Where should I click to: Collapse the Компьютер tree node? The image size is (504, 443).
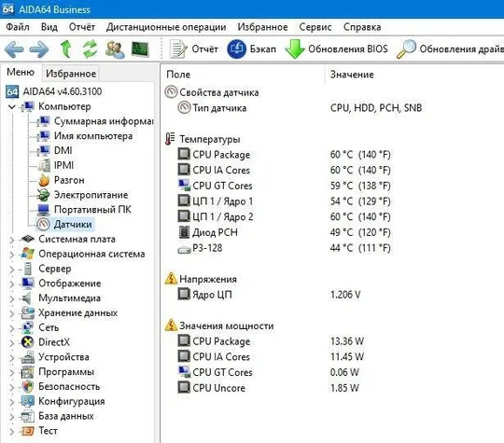(12, 106)
